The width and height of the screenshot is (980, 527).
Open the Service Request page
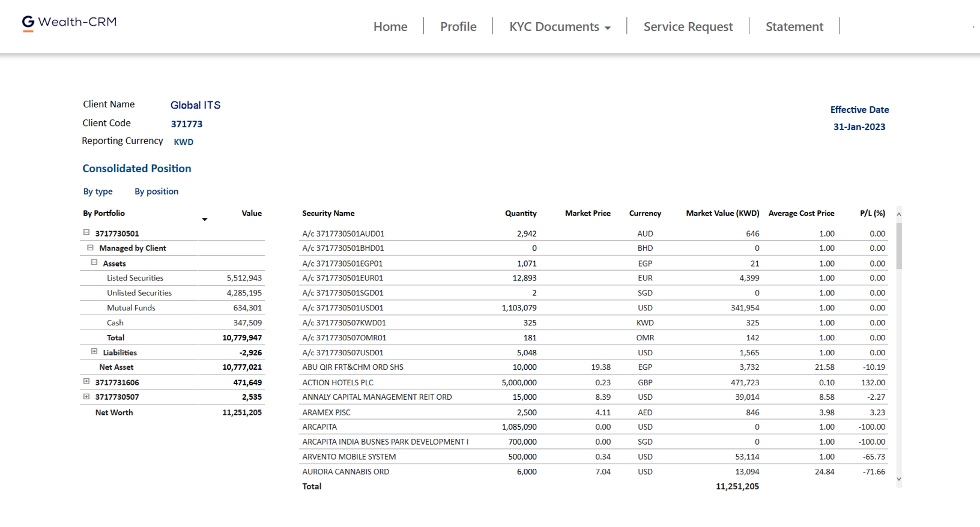click(x=688, y=26)
